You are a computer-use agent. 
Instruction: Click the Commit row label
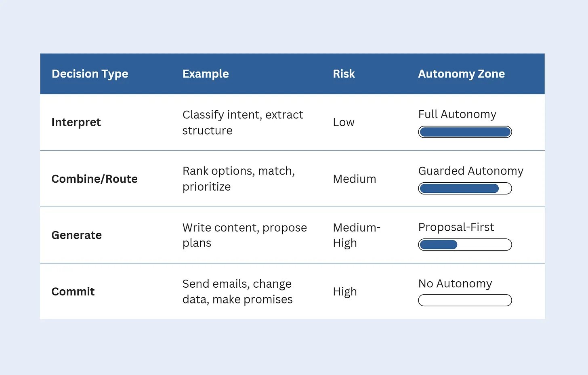click(73, 291)
